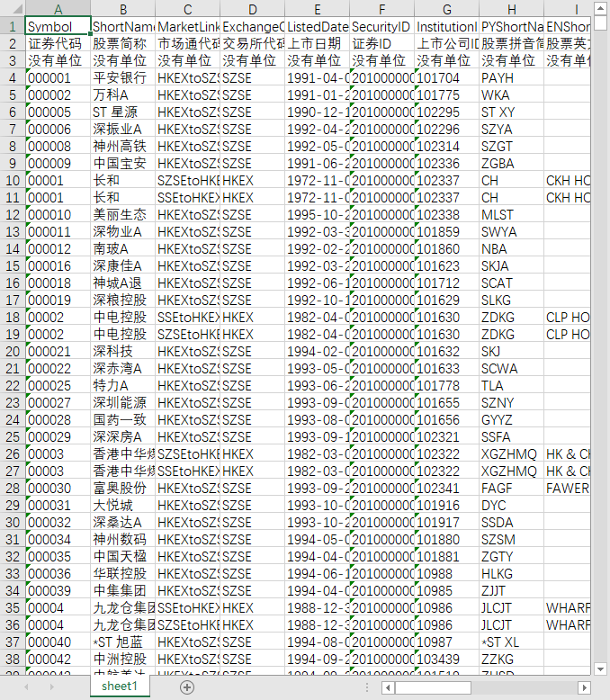
Task: Click the vertical scrollbar down arrow
Action: [600, 669]
